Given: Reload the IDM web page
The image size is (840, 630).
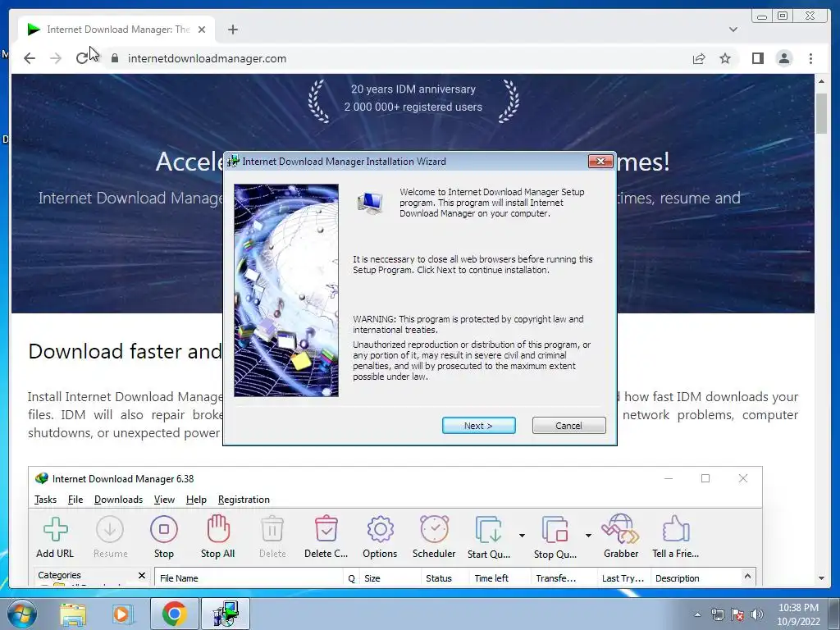Looking at the screenshot, I should (x=81, y=58).
